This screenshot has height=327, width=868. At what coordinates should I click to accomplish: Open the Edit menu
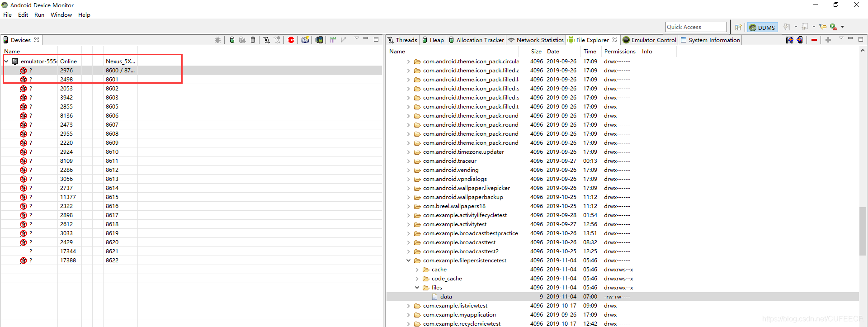click(23, 14)
